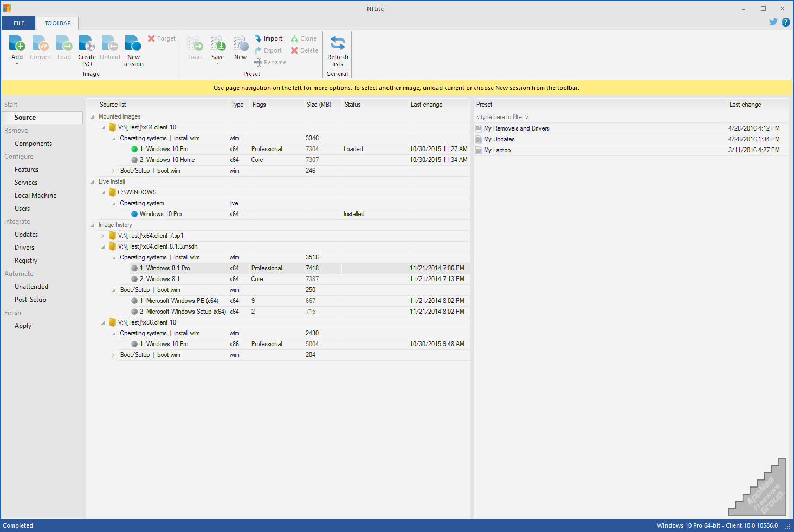The image size is (794, 532).
Task: Expand Boot/Setup boot.wim under x64.client.10
Action: coord(113,171)
